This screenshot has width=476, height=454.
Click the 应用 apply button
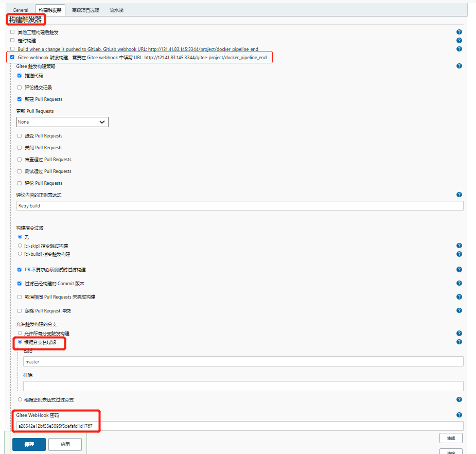(x=65, y=444)
